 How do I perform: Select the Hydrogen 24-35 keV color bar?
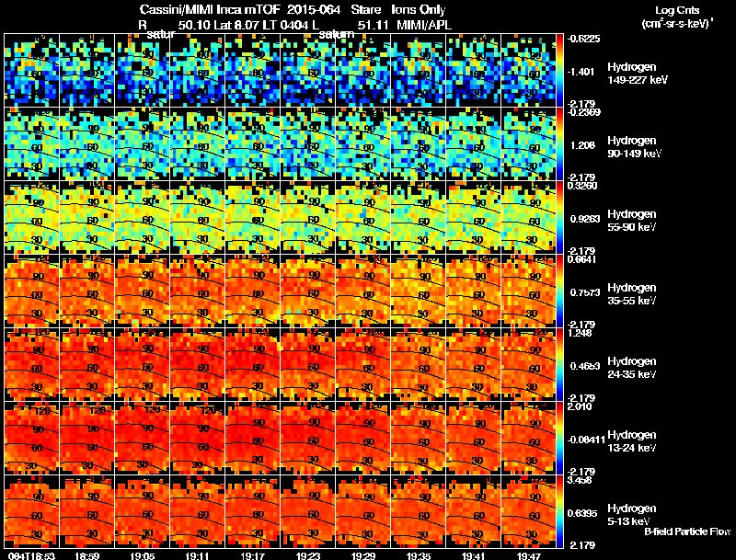click(560, 365)
